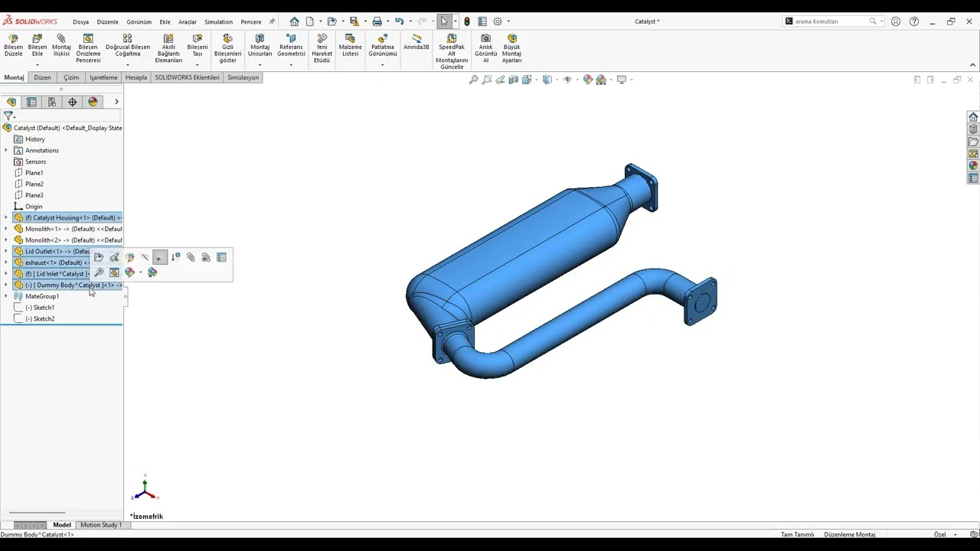Click the Zoom to Fit magnifier in view toolbar

tap(474, 80)
